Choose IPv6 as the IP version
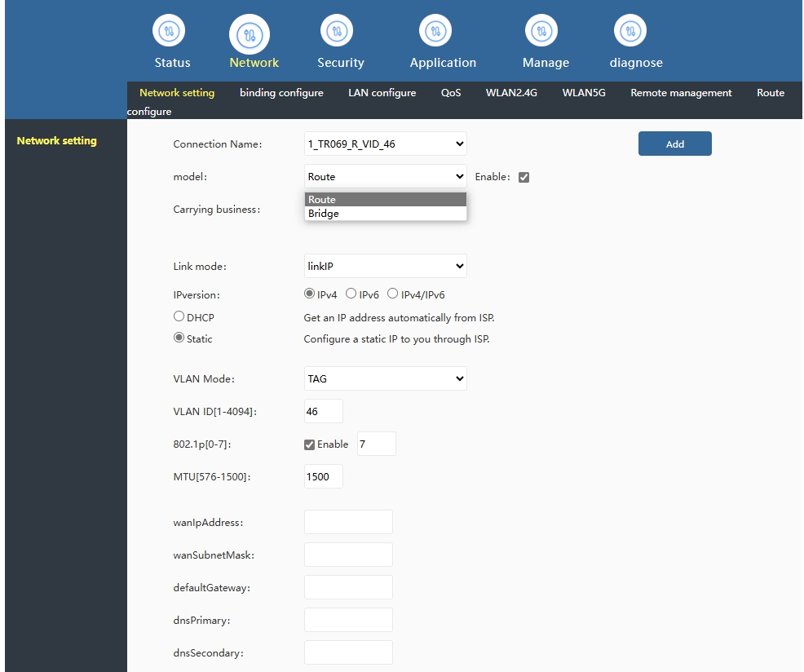This screenshot has width=804, height=672. 351,294
